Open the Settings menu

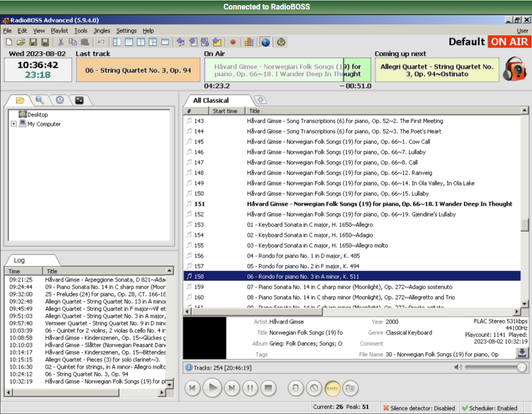[126, 31]
